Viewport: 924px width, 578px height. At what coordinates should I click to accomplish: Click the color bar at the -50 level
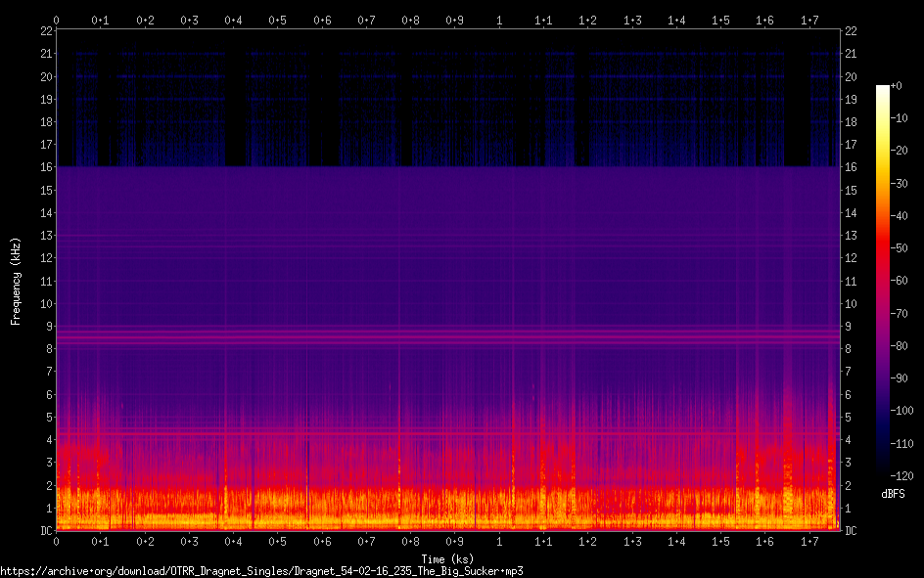pos(883,248)
